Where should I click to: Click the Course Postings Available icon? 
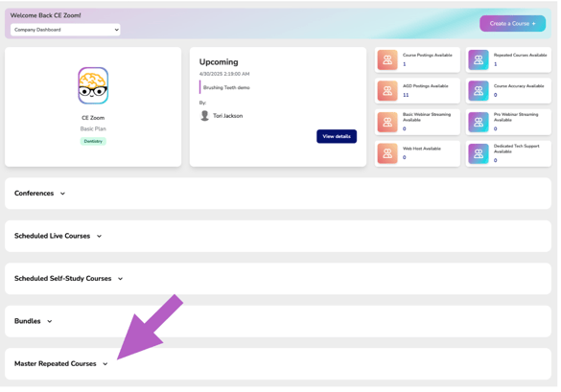[387, 59]
